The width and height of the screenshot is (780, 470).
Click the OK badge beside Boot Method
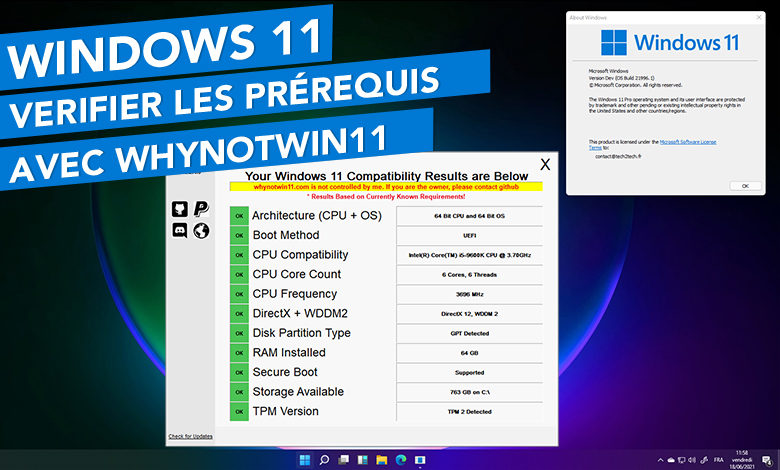pyautogui.click(x=239, y=235)
